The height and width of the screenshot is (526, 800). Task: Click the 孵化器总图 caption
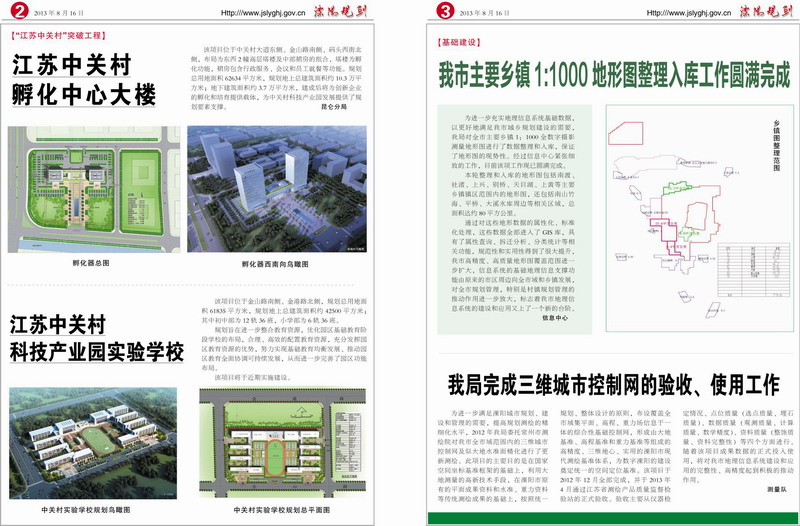pyautogui.click(x=91, y=263)
